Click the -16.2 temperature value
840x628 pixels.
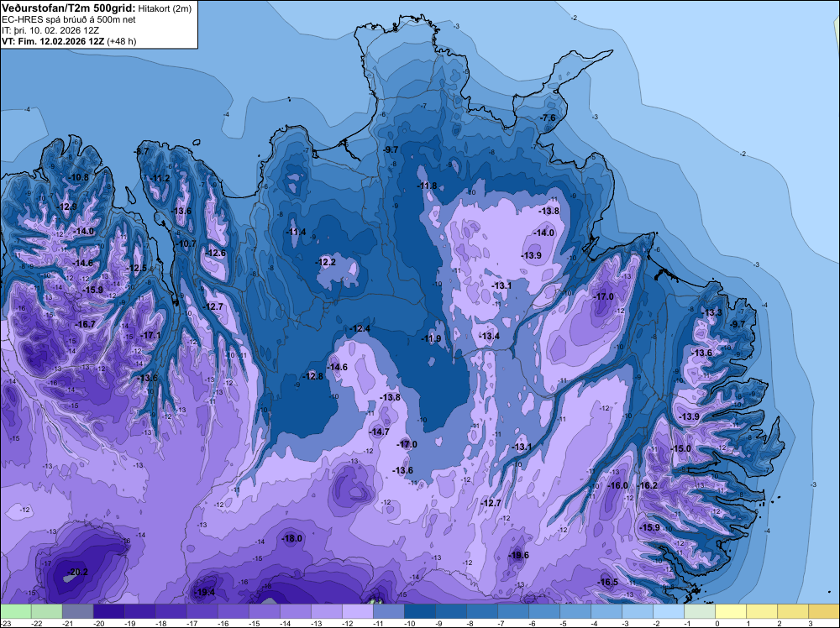[648, 485]
